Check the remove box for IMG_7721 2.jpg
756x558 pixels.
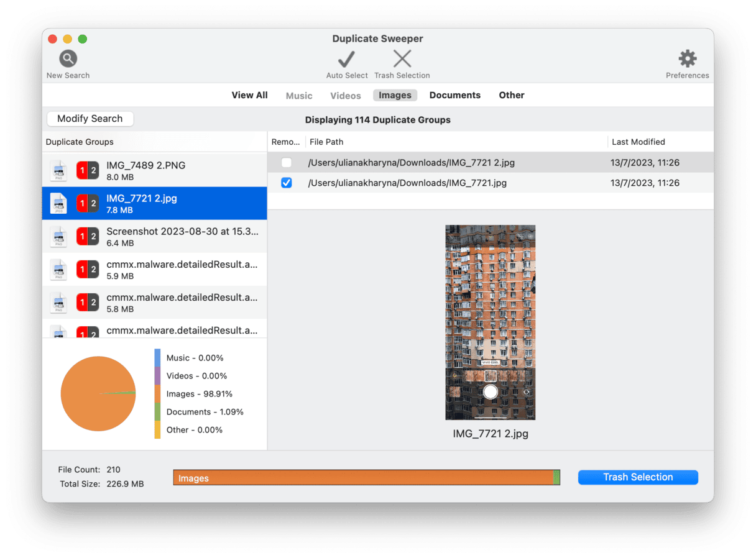click(x=286, y=163)
